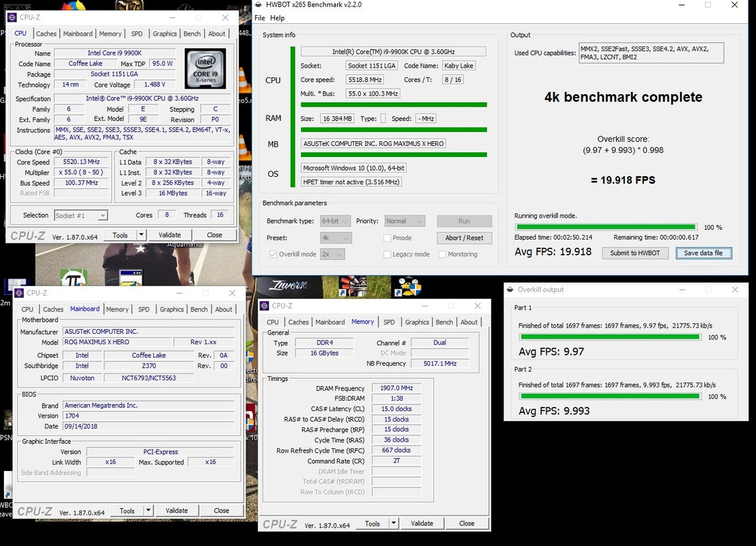Click the Core Voltage 1.488 V value

[155, 85]
